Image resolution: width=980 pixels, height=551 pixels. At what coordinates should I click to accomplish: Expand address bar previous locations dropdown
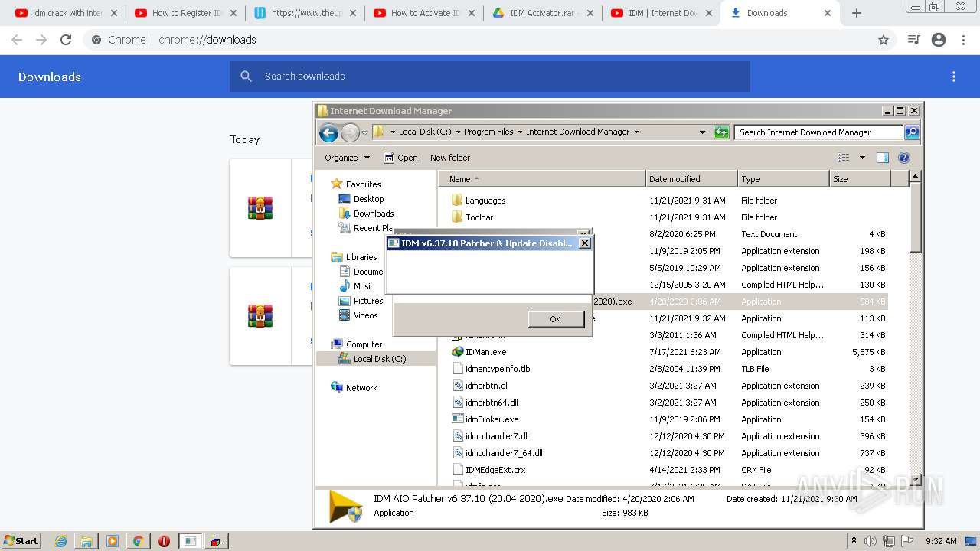tap(702, 132)
